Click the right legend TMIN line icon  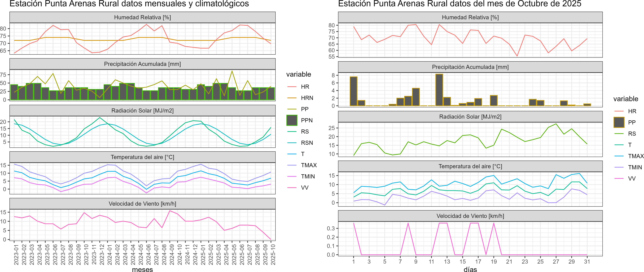point(619,167)
